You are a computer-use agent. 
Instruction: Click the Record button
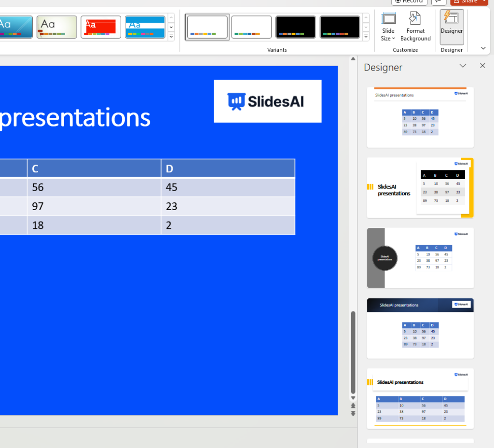409,1
